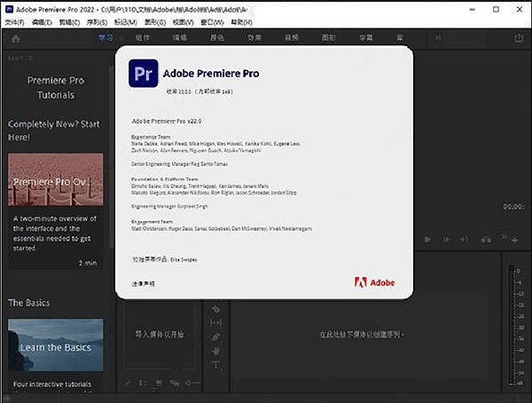This screenshot has width=532, height=403.
Task: Switch project panel to list view
Action: 142,384
